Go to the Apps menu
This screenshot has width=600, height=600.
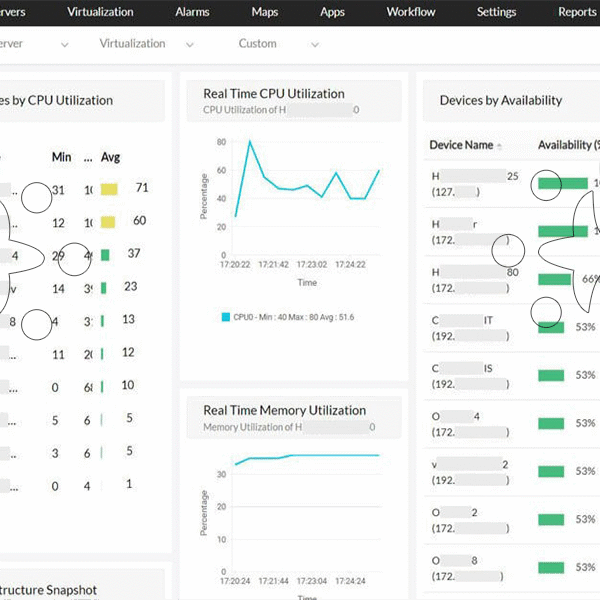click(332, 12)
